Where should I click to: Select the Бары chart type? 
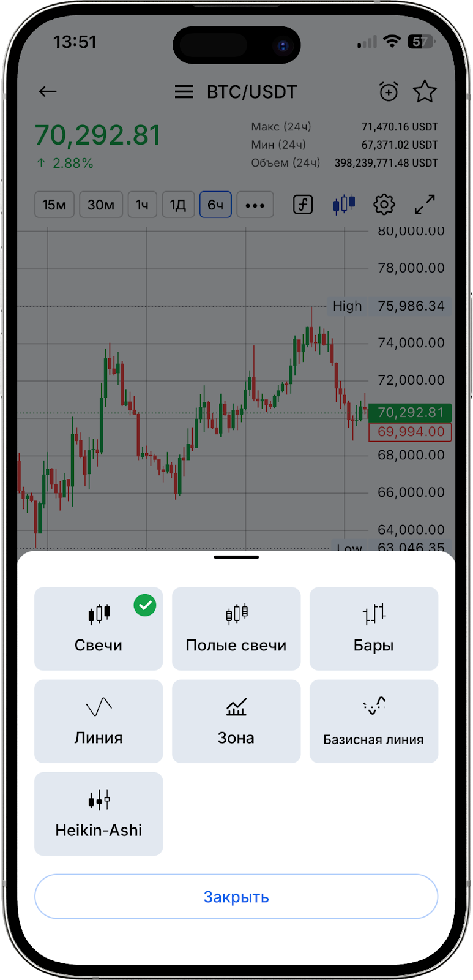pos(374,628)
